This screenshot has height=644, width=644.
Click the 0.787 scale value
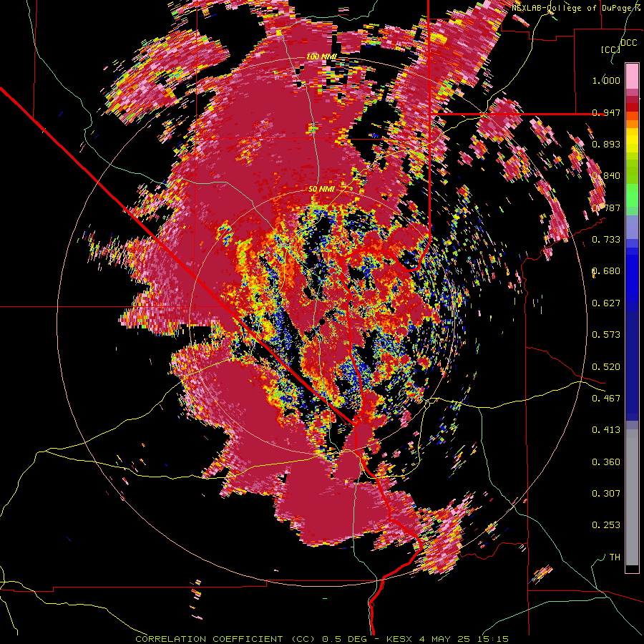tap(606, 208)
